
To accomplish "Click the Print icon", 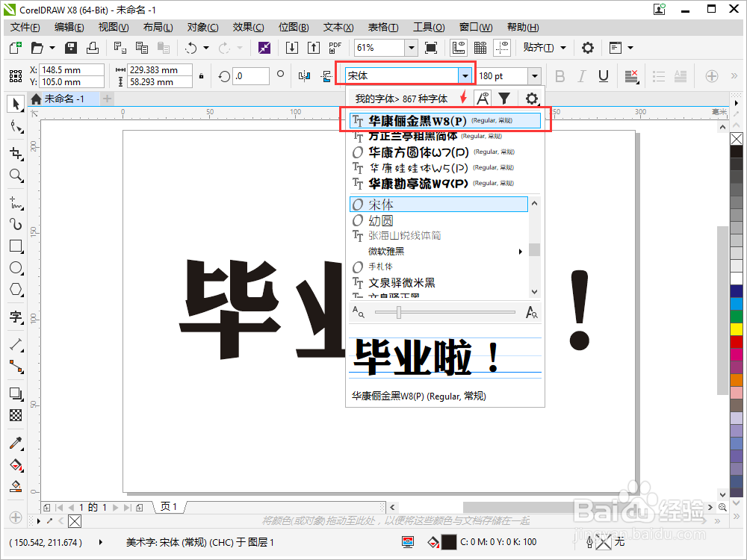I will [x=93, y=48].
